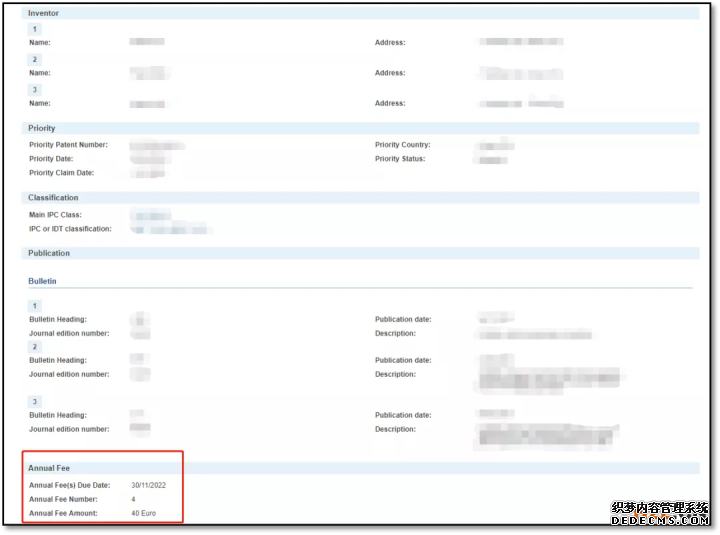Click the Priority Patent Number label

pos(68,145)
